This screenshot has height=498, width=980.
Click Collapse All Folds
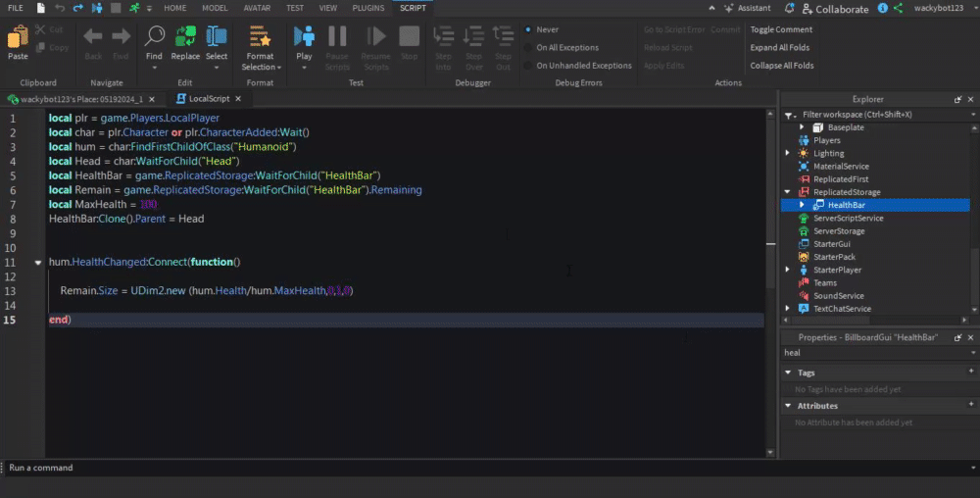[x=781, y=66]
